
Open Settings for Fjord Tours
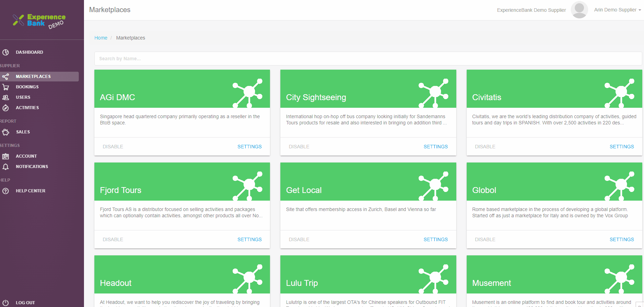pyautogui.click(x=249, y=239)
